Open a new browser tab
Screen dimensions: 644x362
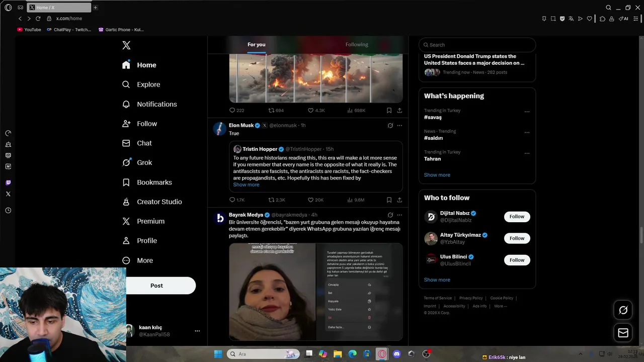coord(95,8)
